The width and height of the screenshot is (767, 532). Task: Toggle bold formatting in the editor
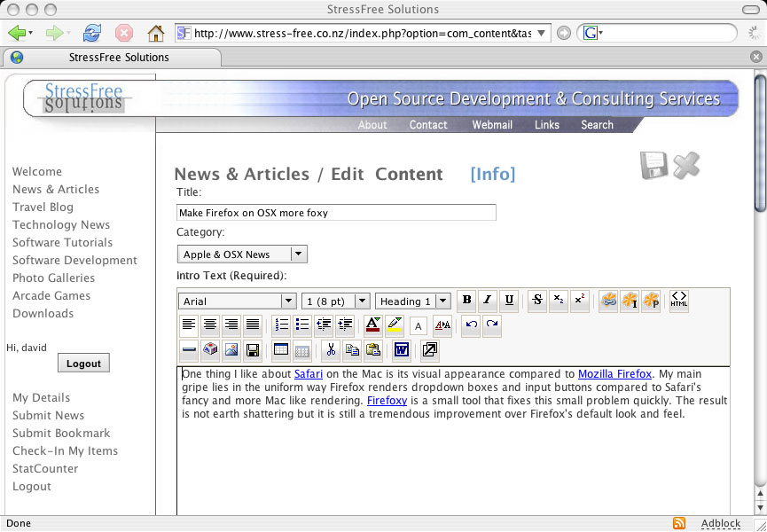[466, 301]
